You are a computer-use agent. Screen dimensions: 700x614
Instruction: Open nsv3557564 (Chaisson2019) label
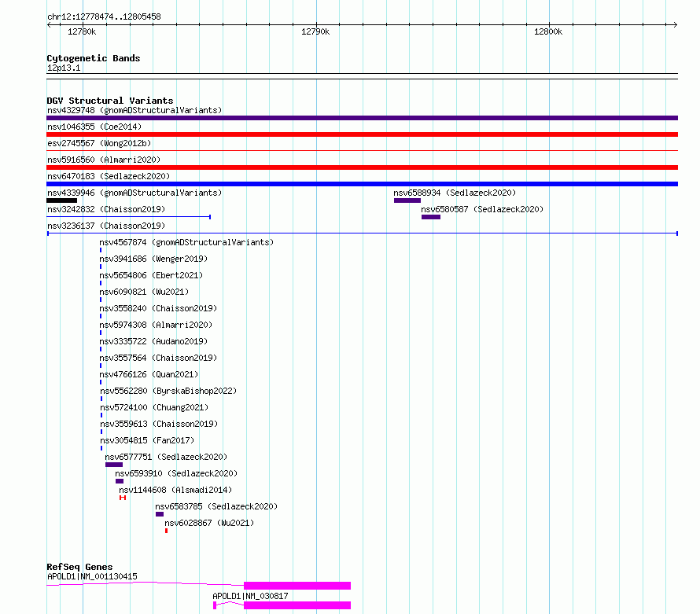[158, 358]
